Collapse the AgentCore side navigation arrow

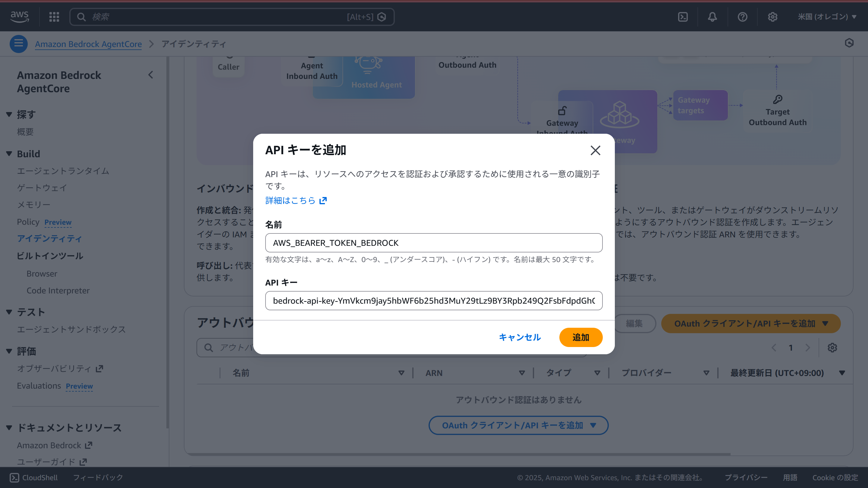pyautogui.click(x=151, y=75)
